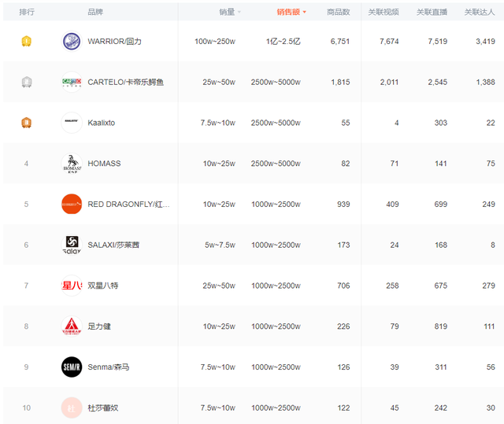Viewport: 504px width, 424px height.
Task: Click the HOMASS horse logo
Action: point(72,164)
